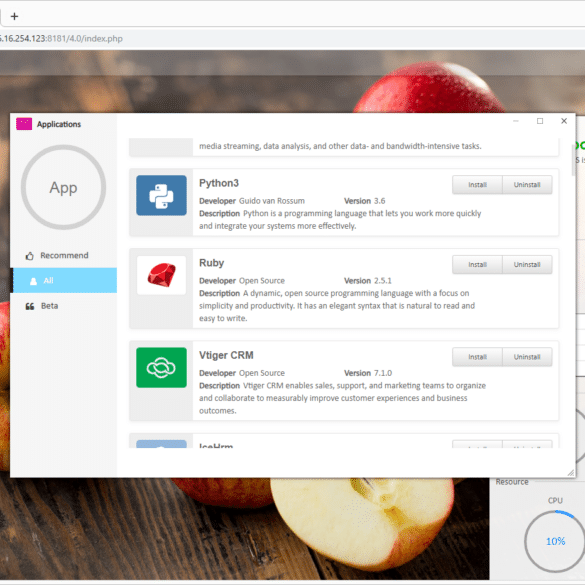The width and height of the screenshot is (585, 585).
Task: Click Ruby version 2.5.1 text
Action: click(x=382, y=281)
